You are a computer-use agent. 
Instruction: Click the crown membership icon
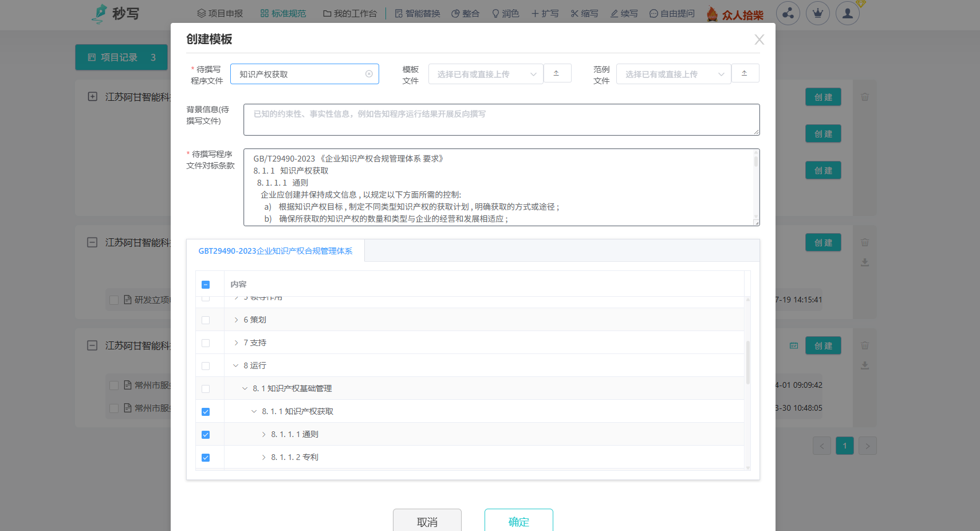coord(817,13)
